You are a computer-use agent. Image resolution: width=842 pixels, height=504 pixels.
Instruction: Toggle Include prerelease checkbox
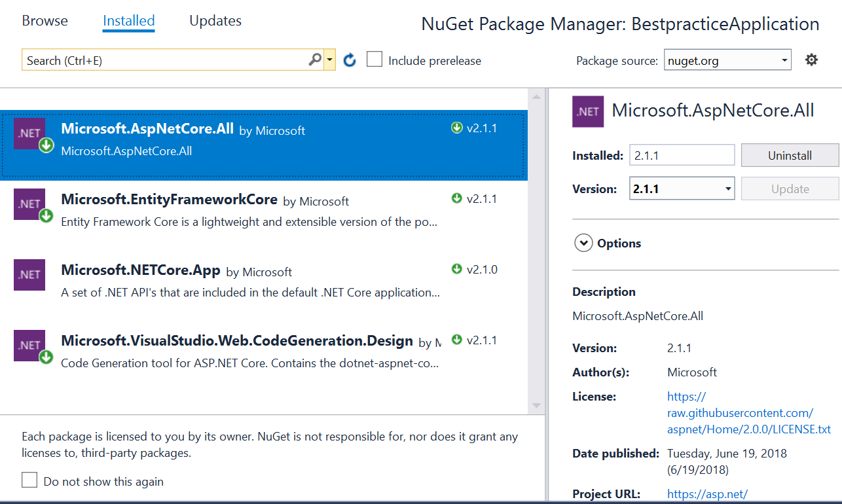[375, 60]
